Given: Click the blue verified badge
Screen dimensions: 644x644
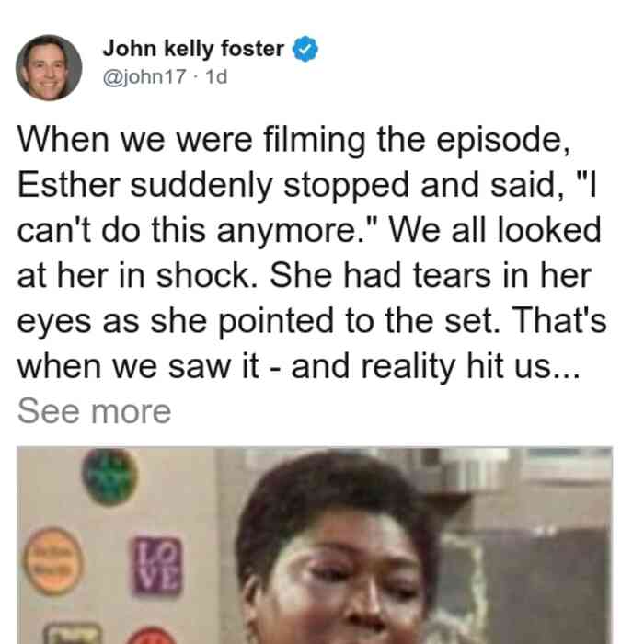Looking at the screenshot, I should [x=305, y=49].
